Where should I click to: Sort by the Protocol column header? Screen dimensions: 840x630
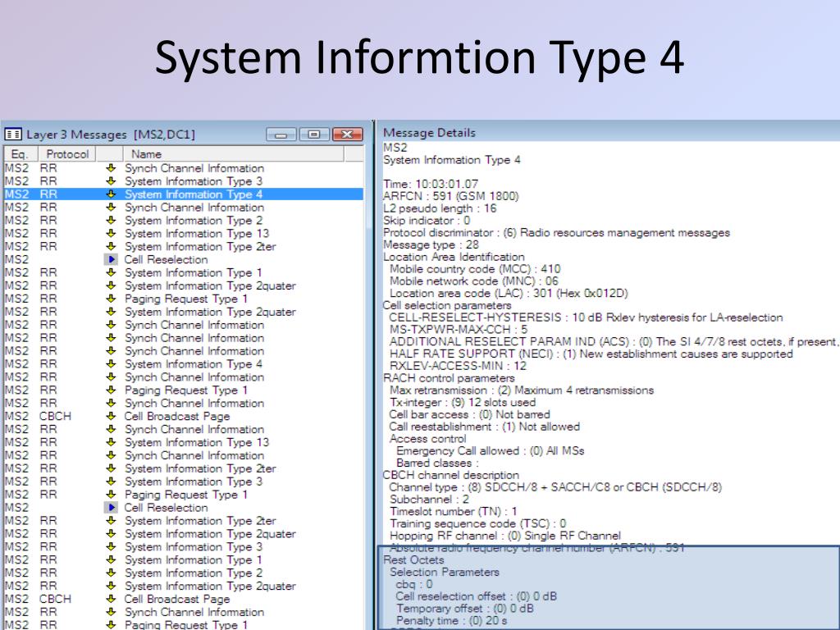[x=67, y=153]
